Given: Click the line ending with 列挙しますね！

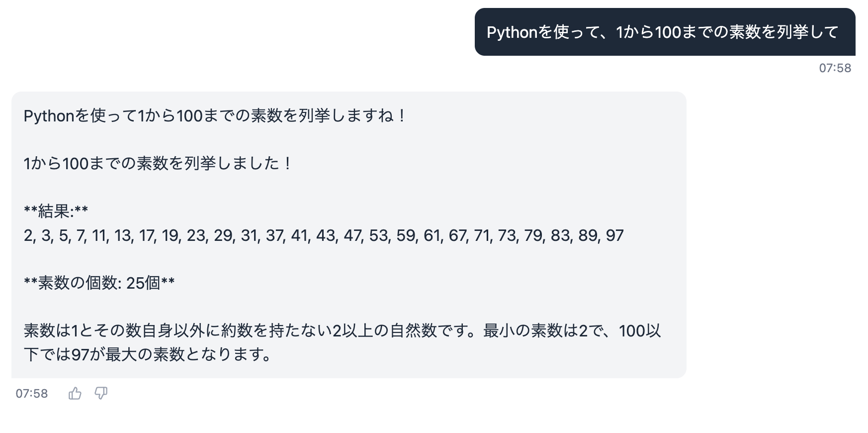Looking at the screenshot, I should 215,116.
